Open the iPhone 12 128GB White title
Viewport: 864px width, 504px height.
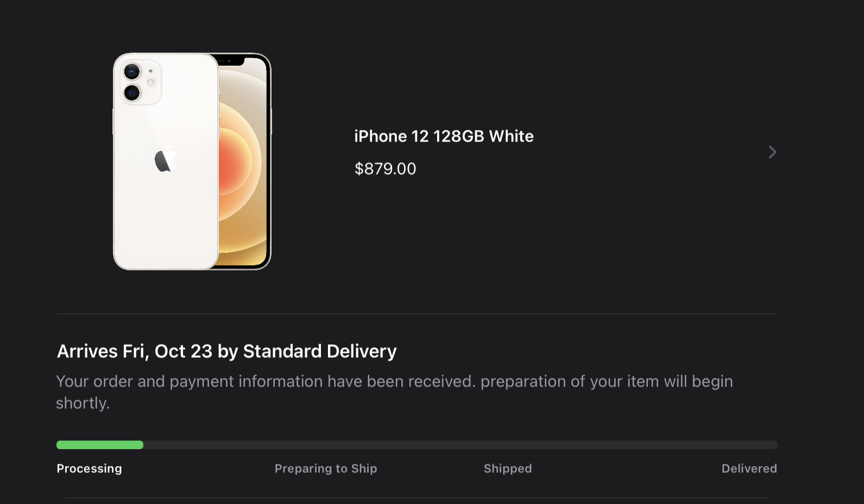click(x=444, y=136)
